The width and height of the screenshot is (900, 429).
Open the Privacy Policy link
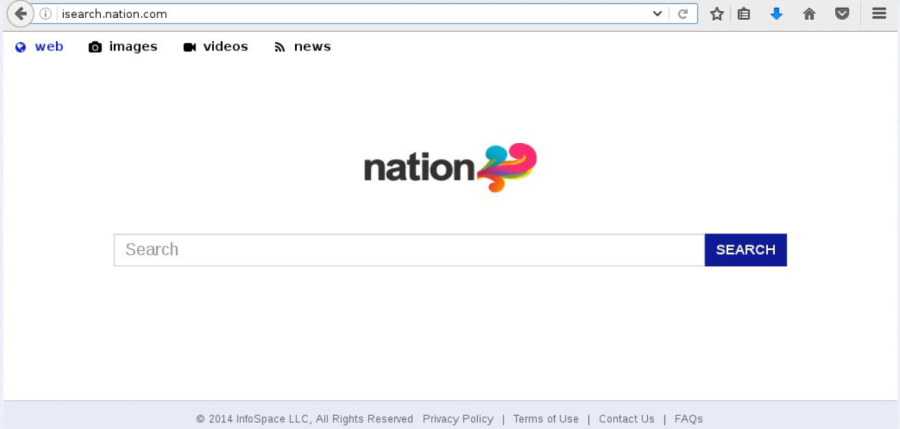pyautogui.click(x=457, y=419)
